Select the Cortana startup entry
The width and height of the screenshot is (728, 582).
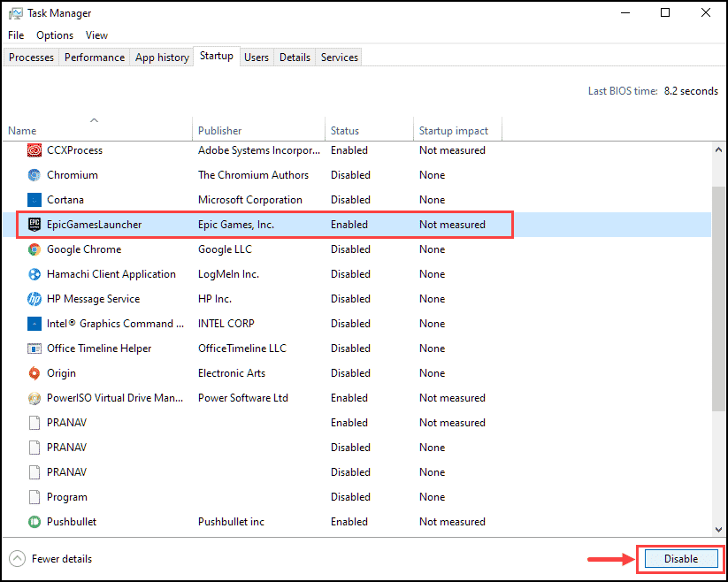point(65,200)
